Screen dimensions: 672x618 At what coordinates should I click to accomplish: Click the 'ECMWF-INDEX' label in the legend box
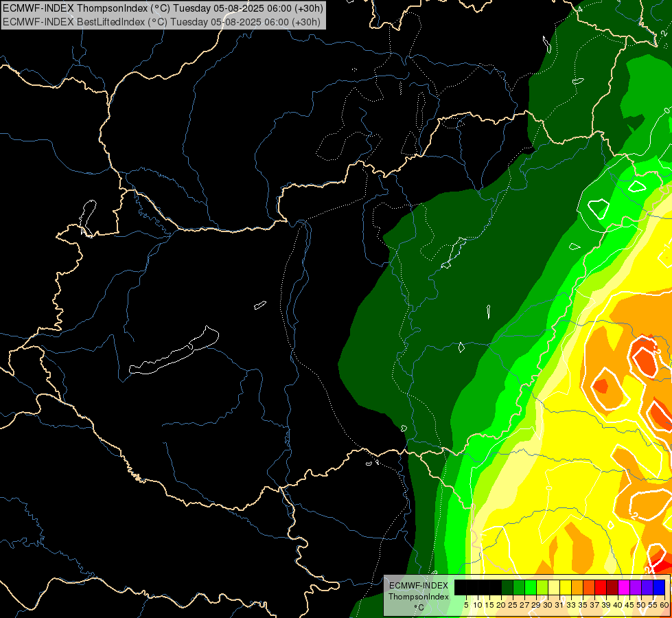click(x=419, y=586)
